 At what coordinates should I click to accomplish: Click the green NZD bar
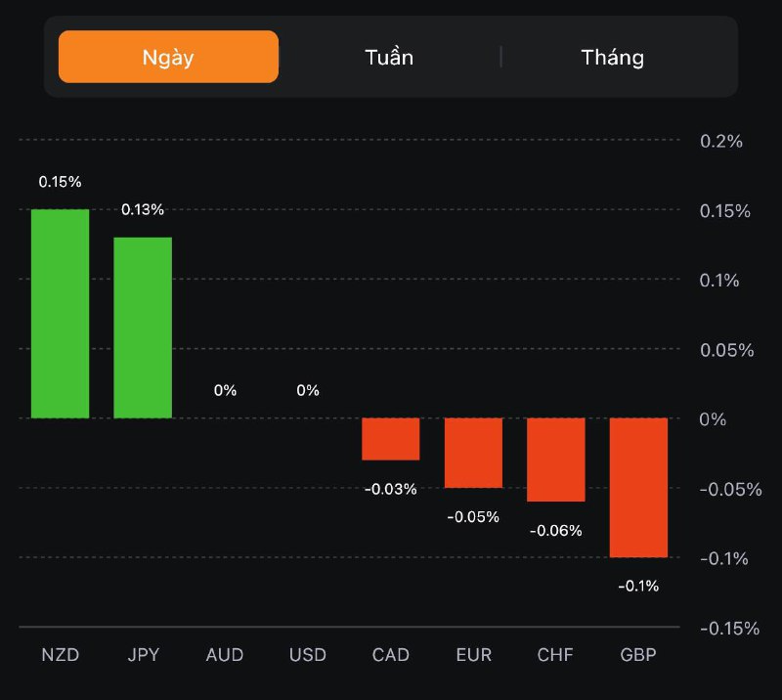coord(60,313)
